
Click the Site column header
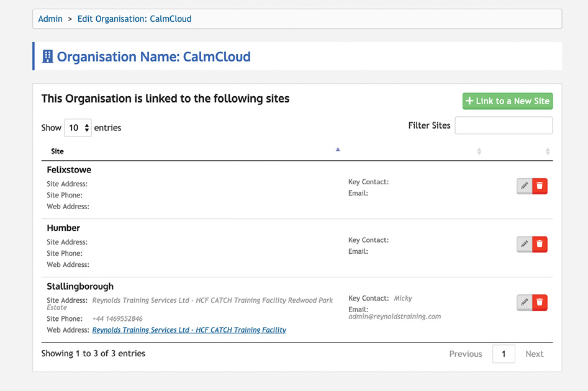tap(57, 151)
